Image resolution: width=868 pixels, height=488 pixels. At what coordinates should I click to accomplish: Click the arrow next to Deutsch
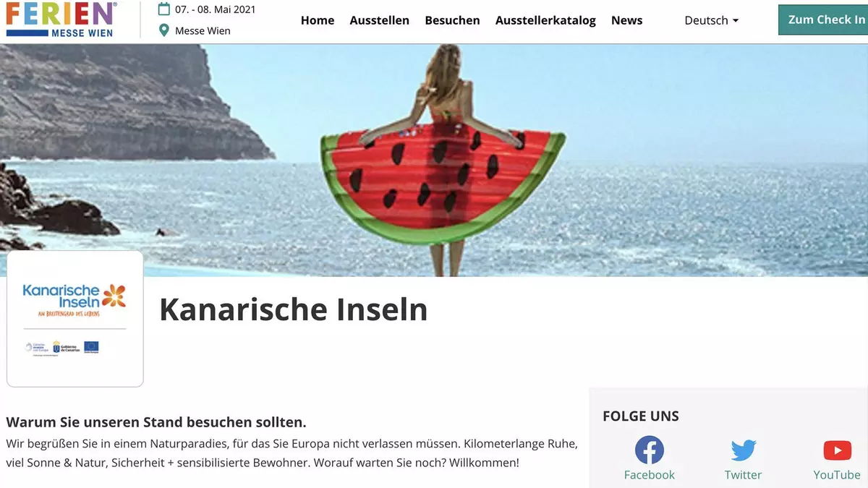click(x=736, y=21)
